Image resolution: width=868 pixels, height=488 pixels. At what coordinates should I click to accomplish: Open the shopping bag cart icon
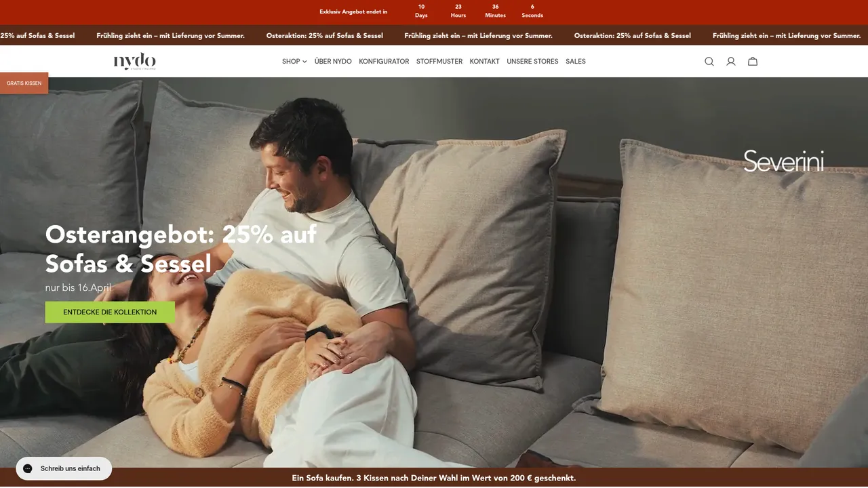pos(753,62)
